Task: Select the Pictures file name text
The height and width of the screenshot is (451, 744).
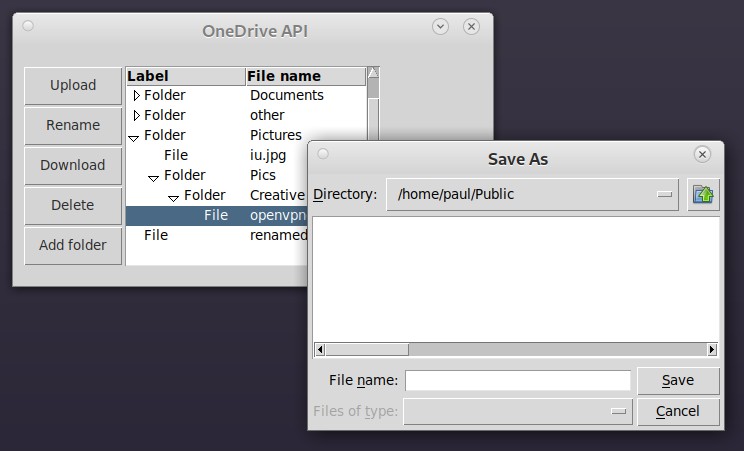Action: pos(276,135)
